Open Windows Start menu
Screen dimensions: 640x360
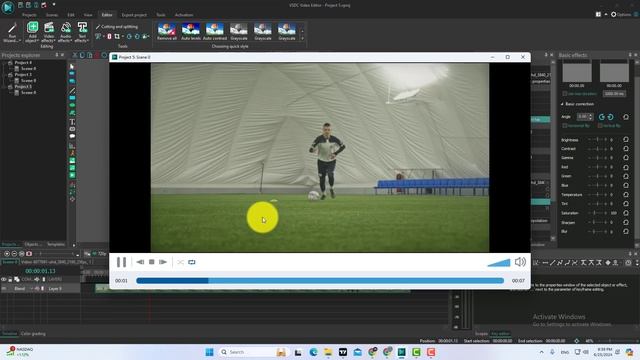209,352
